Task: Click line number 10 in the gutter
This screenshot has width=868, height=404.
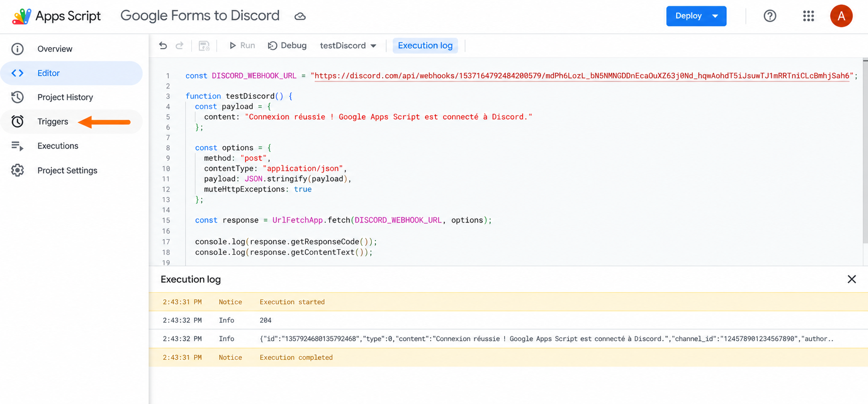Action: (x=166, y=168)
